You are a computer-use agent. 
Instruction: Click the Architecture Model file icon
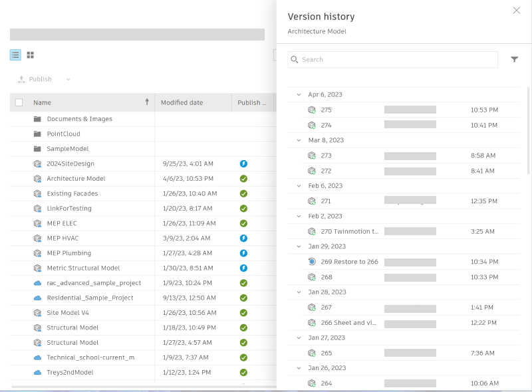(x=38, y=179)
